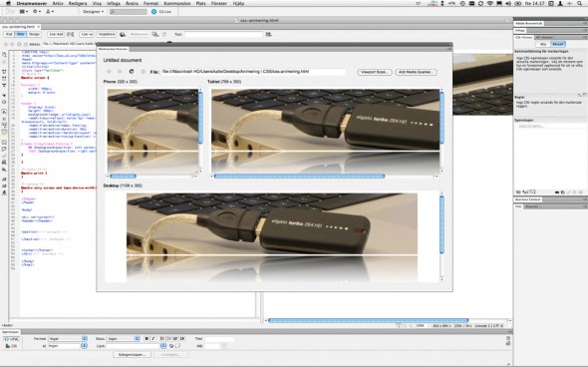This screenshot has width=588, height=367.
Task: Toggle HTML mode in properties inspector
Action: 12,339
